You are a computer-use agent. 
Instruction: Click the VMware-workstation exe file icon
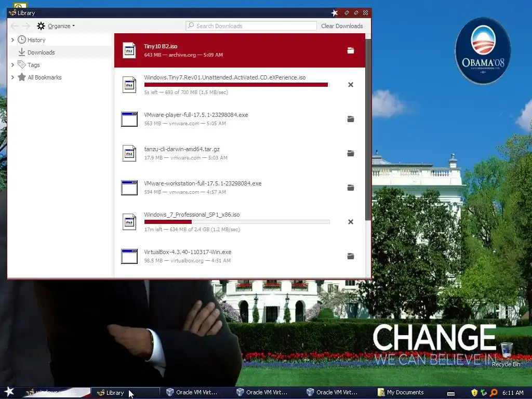click(129, 188)
